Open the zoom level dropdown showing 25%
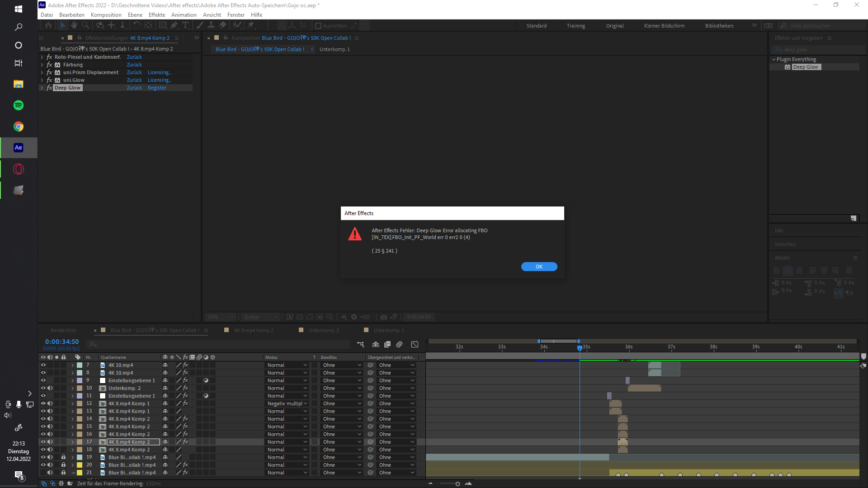The width and height of the screenshot is (868, 488). (x=220, y=317)
